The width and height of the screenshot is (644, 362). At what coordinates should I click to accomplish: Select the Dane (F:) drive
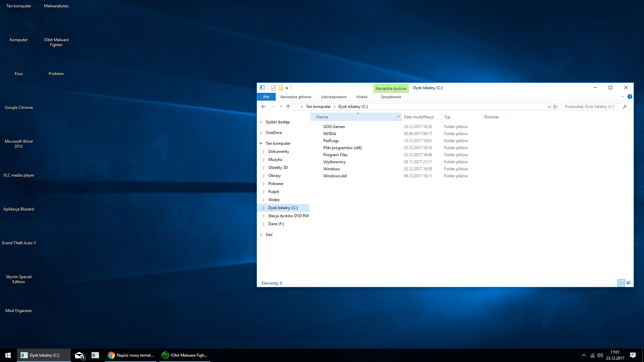(276, 224)
